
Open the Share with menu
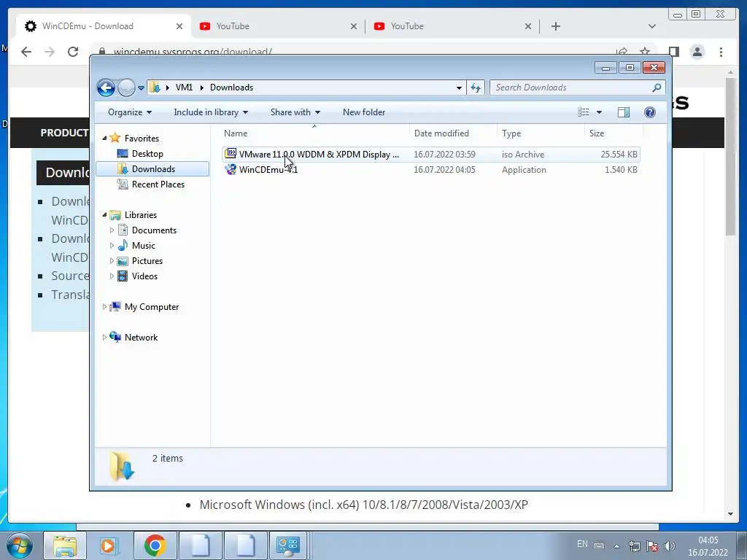point(295,112)
